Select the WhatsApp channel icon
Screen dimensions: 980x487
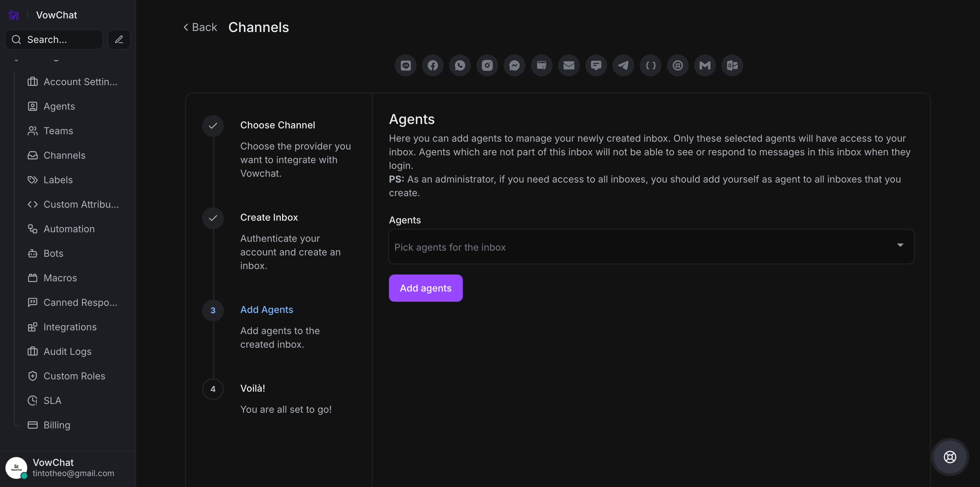(x=460, y=65)
